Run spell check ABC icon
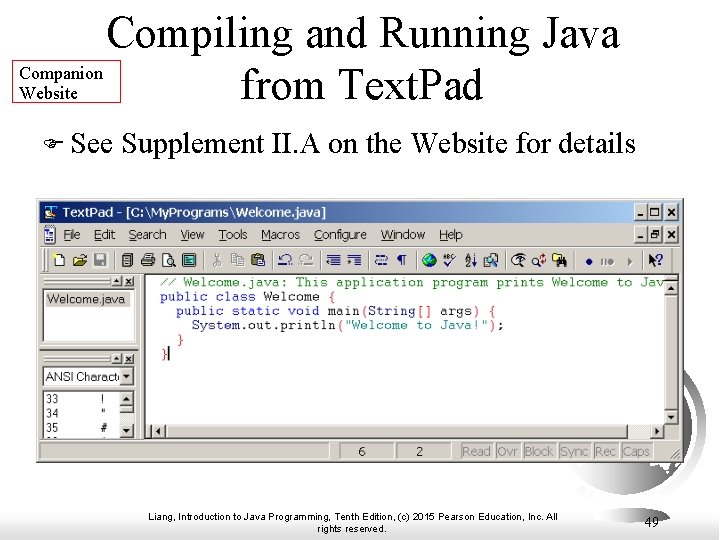Viewport: 720px width, 540px height. (x=450, y=260)
